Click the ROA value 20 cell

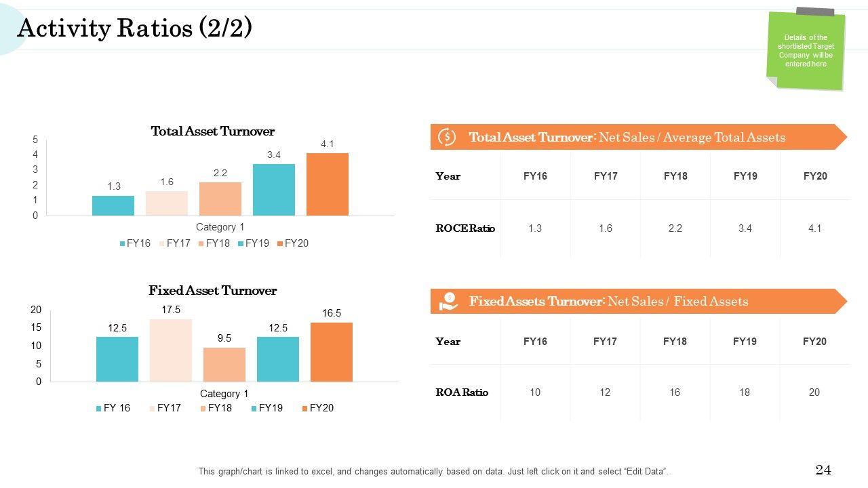pos(814,392)
